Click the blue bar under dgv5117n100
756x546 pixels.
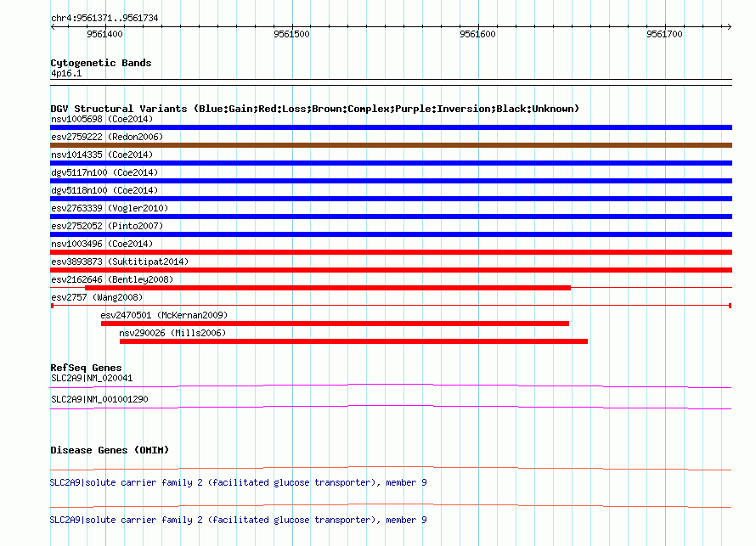coord(391,181)
